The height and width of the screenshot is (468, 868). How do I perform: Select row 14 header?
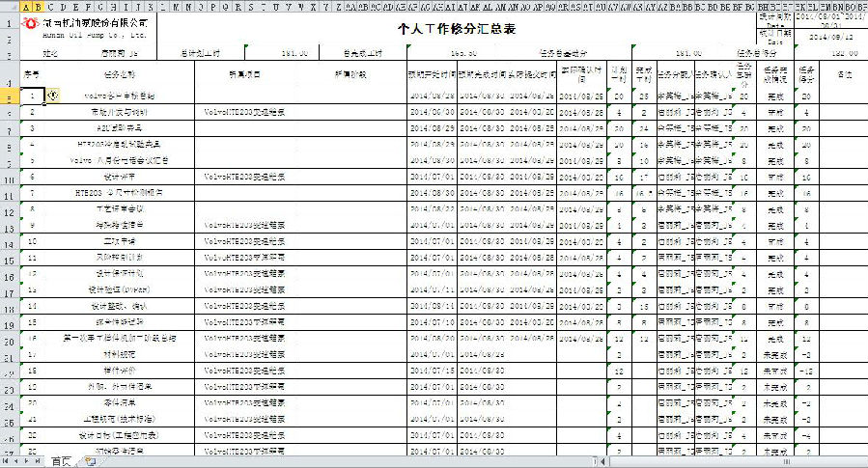10,244
